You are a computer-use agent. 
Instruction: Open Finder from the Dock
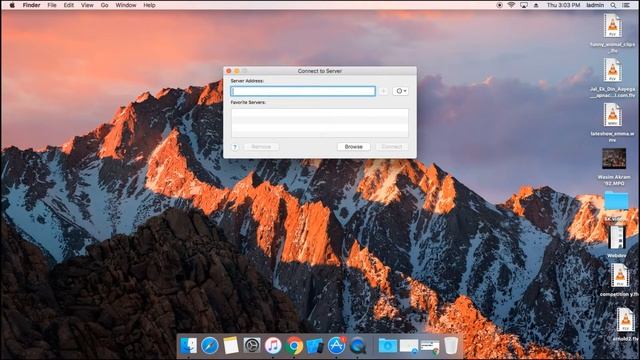[188, 346]
